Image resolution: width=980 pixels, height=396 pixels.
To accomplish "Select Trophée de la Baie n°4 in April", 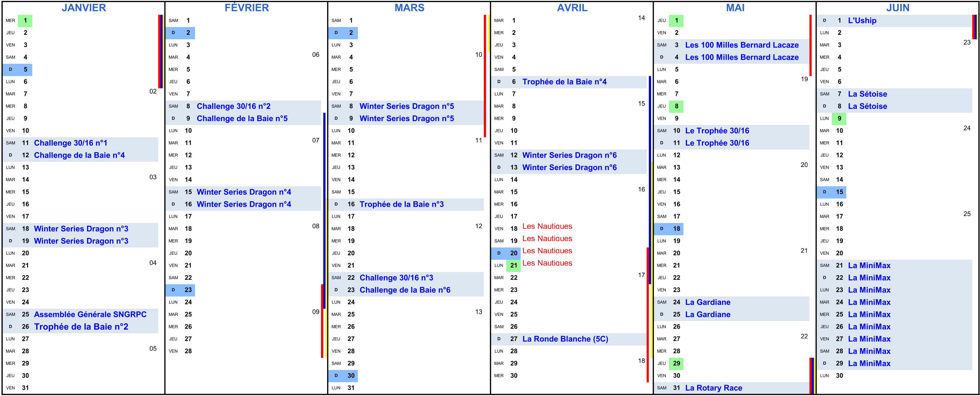I will (565, 82).
